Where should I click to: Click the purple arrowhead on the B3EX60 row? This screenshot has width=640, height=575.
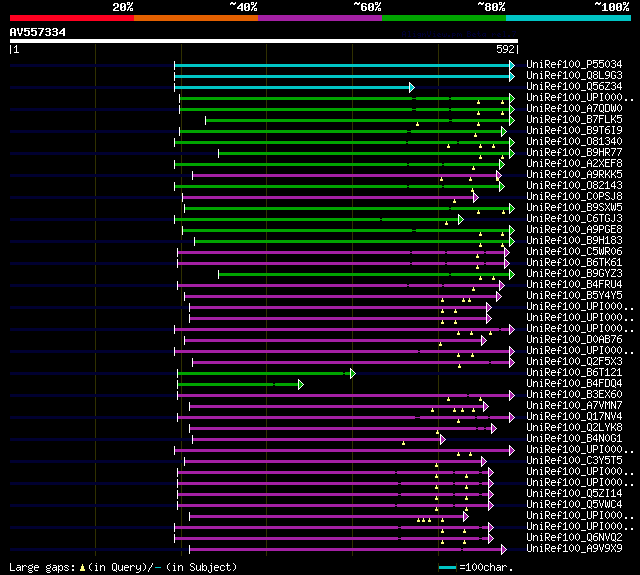[512, 395]
